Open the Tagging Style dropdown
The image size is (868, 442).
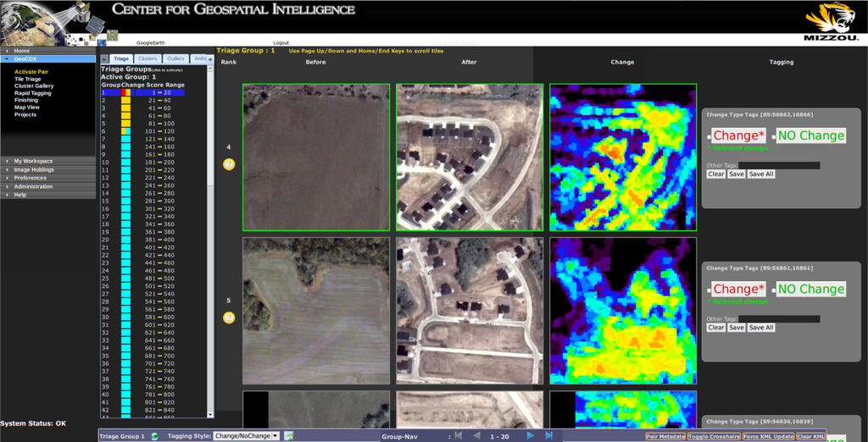click(x=246, y=436)
